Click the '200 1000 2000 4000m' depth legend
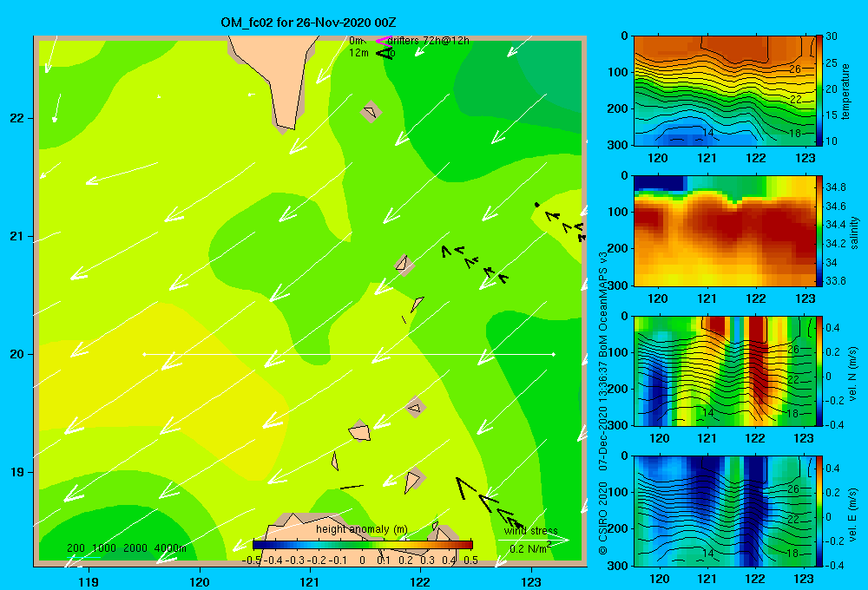Screen dimensions: 868x590 (x=126, y=548)
